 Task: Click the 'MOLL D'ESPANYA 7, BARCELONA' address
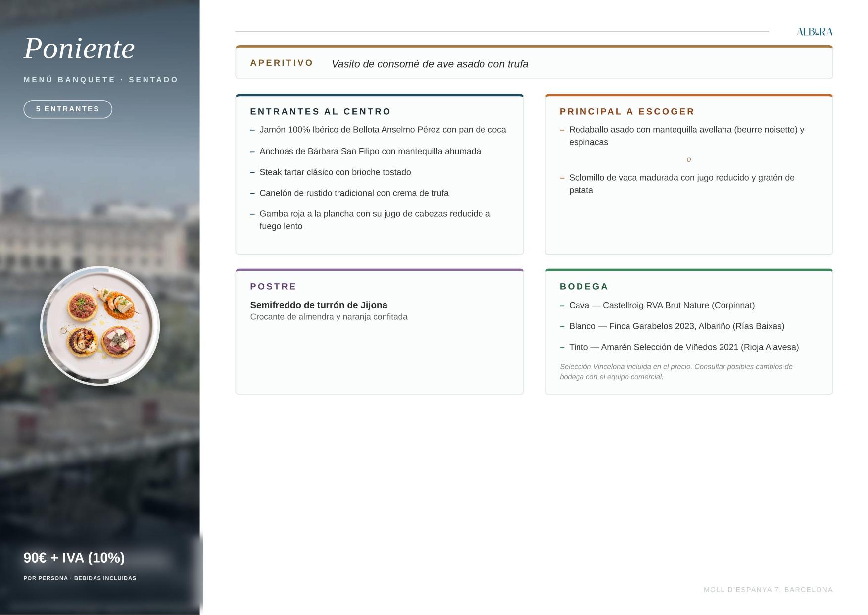768,590
